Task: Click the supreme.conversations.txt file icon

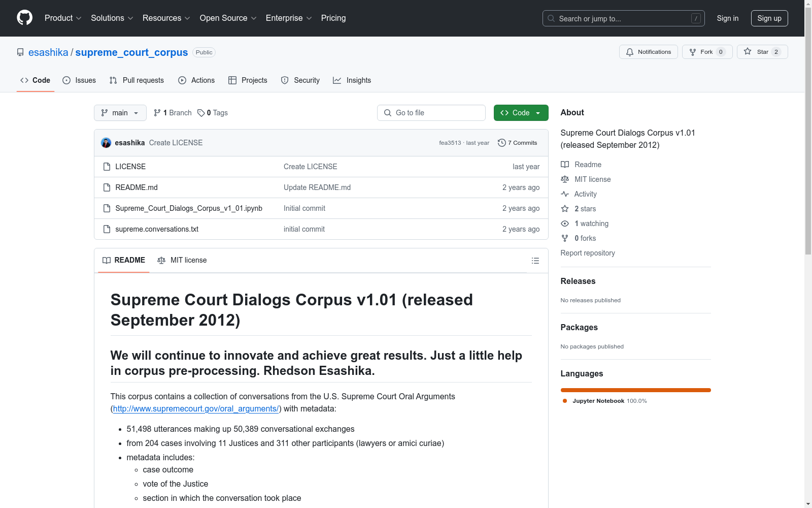Action: (107, 229)
